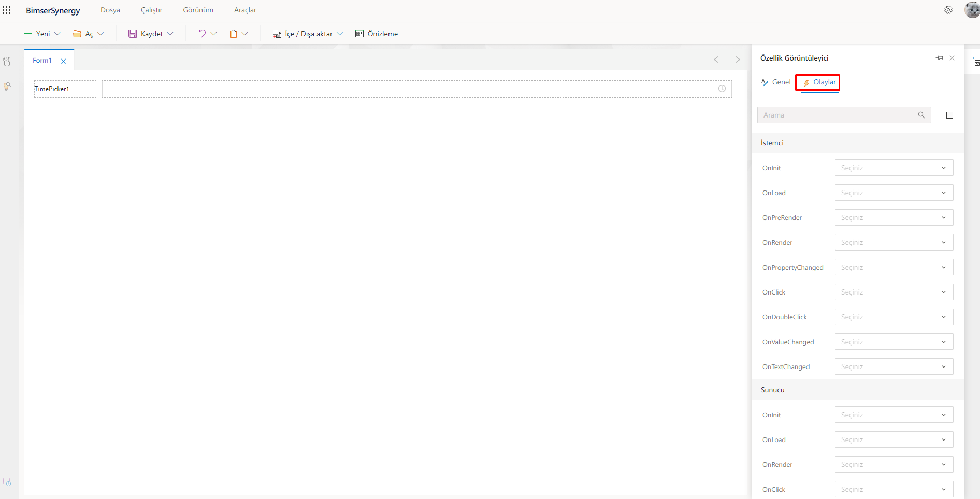This screenshot has width=980, height=499.
Task: Select the TimePicker1 label on form
Action: click(65, 89)
